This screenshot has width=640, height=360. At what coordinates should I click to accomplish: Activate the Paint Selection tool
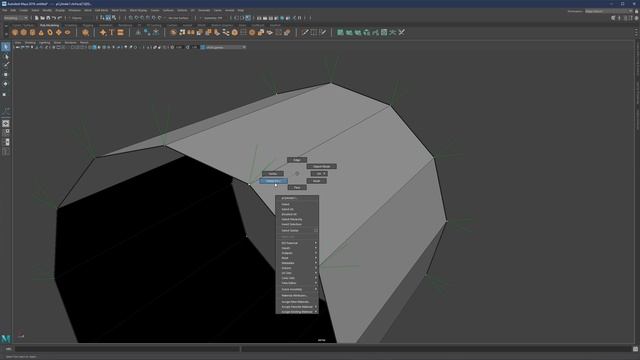6,65
